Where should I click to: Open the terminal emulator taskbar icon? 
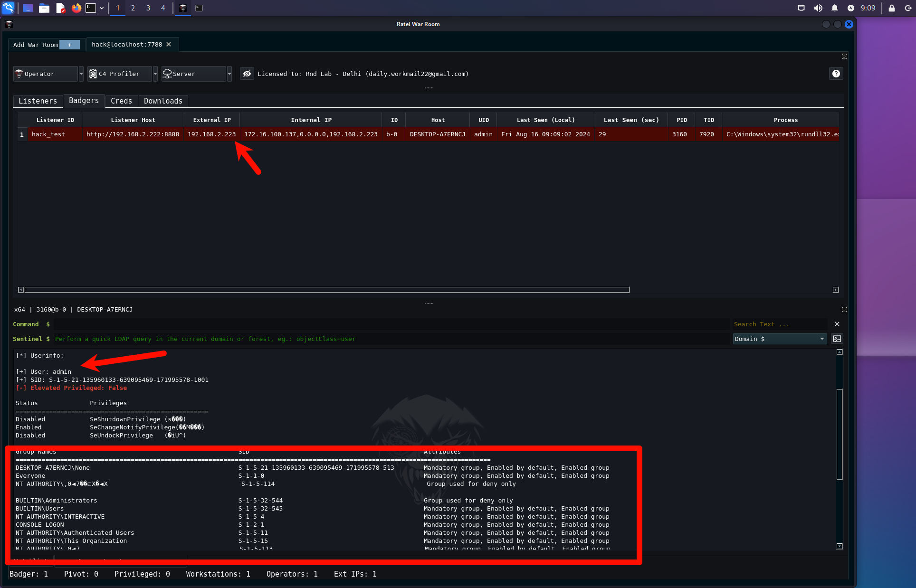point(91,8)
